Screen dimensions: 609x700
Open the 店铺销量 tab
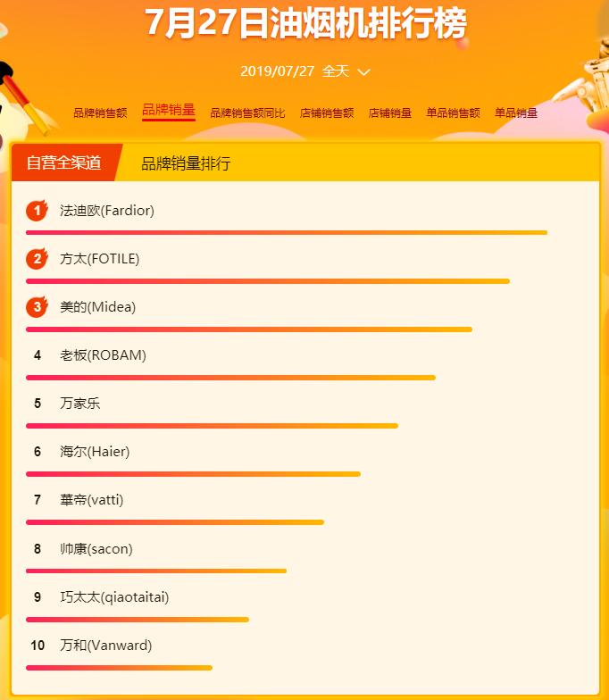(x=390, y=113)
